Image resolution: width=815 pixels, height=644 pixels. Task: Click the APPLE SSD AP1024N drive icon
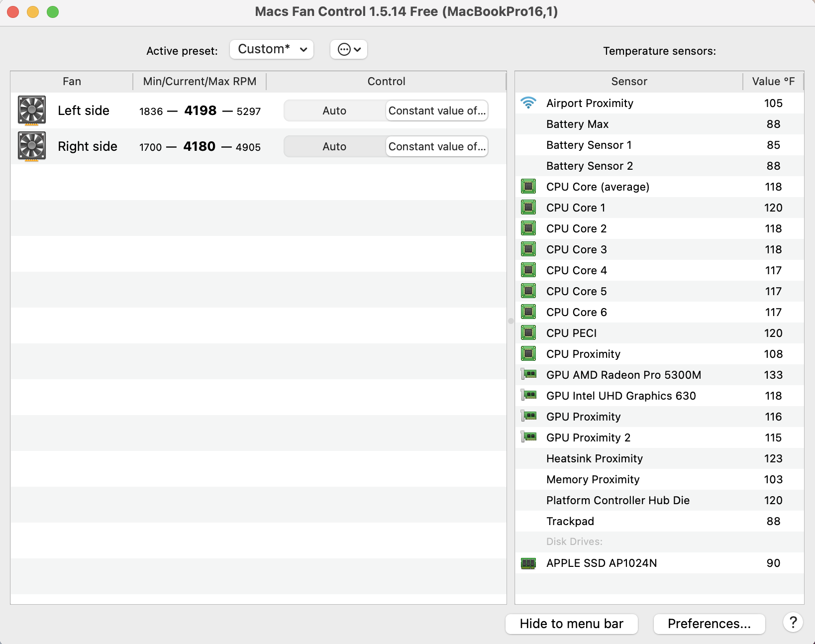528,563
